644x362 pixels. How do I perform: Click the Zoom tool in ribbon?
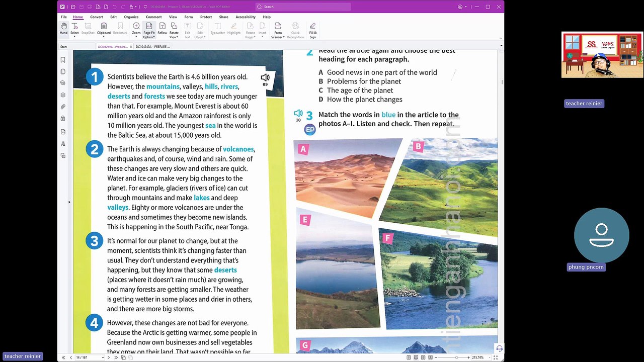(136, 29)
